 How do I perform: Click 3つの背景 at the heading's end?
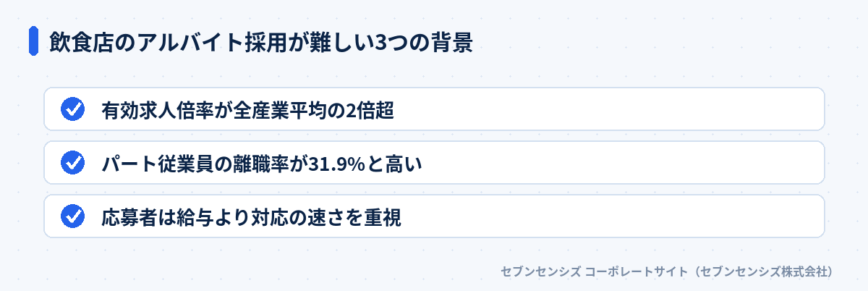[x=424, y=43]
